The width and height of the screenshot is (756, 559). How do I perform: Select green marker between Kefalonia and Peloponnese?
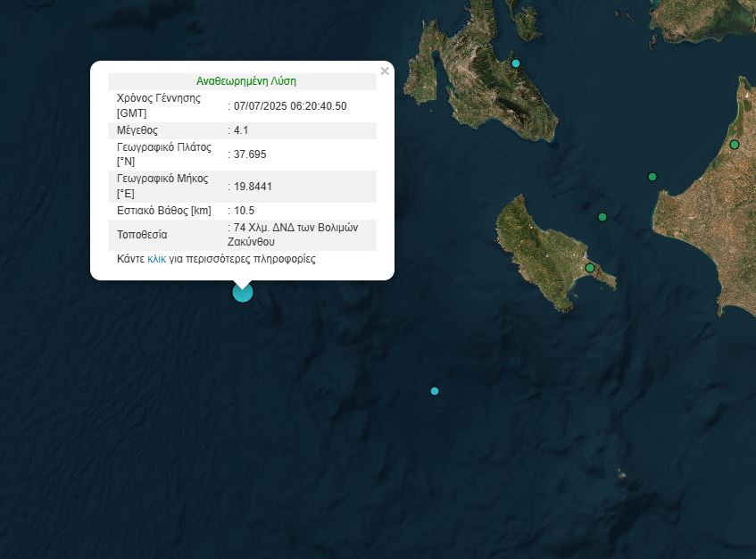click(x=652, y=177)
